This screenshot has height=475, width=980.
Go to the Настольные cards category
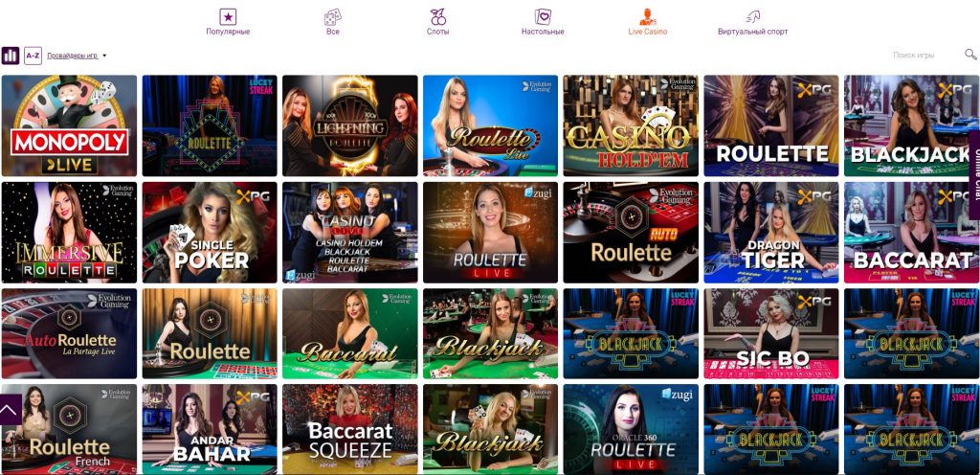[x=543, y=22]
